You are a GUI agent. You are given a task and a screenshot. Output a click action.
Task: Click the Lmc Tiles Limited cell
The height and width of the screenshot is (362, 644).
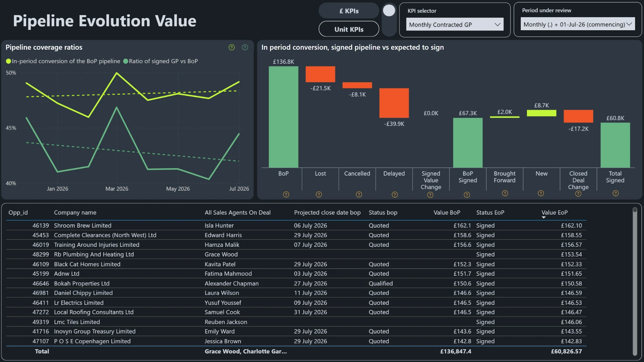(x=77, y=322)
